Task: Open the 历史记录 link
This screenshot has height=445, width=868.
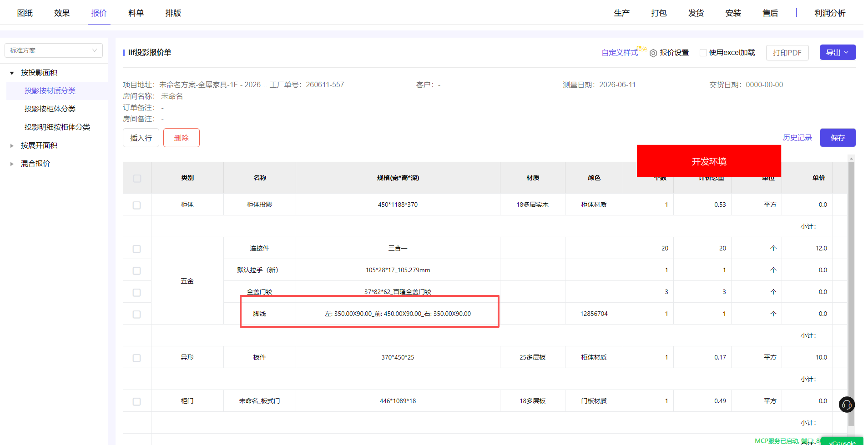Action: pyautogui.click(x=797, y=138)
